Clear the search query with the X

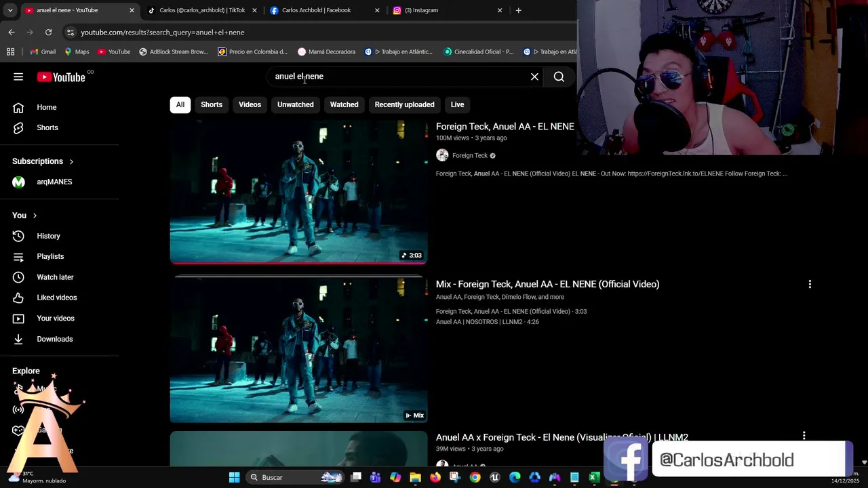(x=534, y=77)
